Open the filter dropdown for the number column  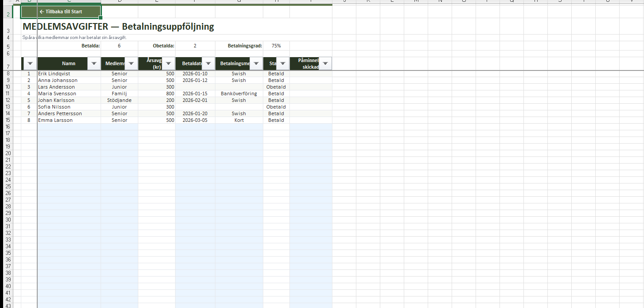[30, 64]
